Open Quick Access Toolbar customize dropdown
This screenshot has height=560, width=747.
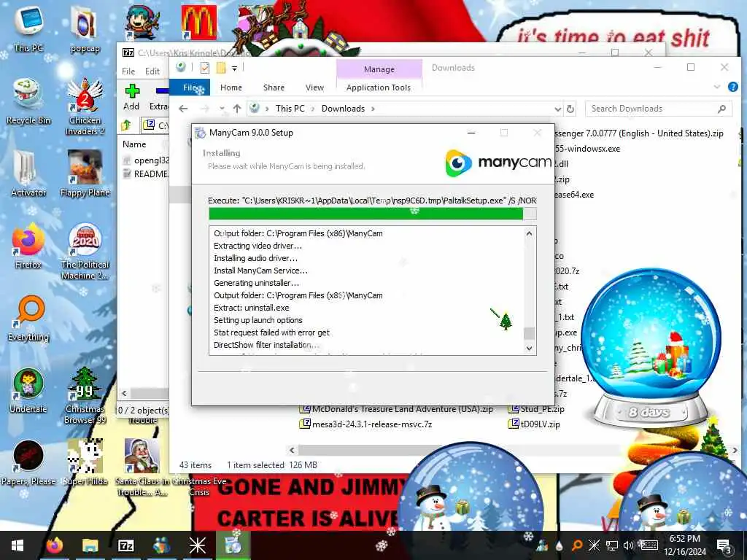click(x=234, y=69)
